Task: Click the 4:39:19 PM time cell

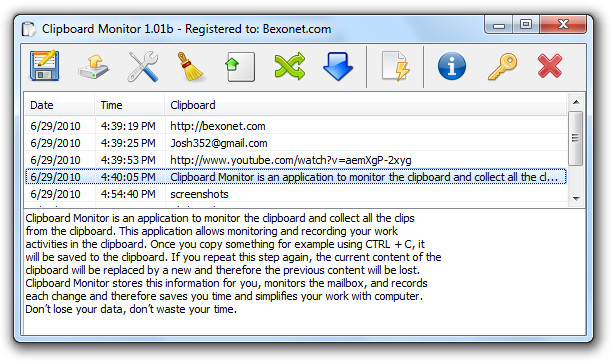Action: (128, 126)
